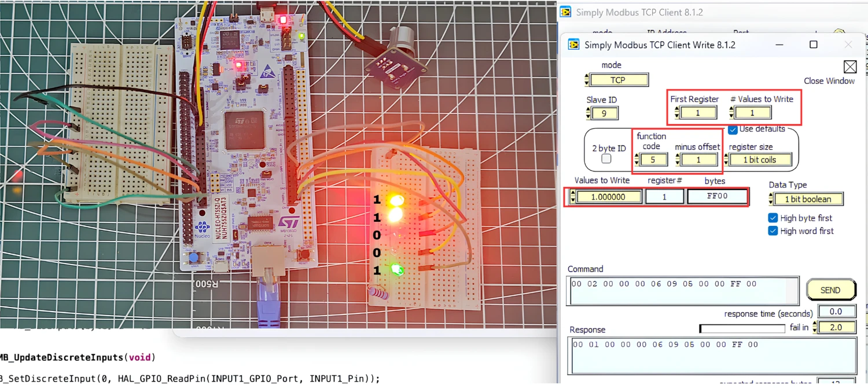Click the increment arrow beside First Register
This screenshot has width=868, height=388.
pyautogui.click(x=676, y=109)
